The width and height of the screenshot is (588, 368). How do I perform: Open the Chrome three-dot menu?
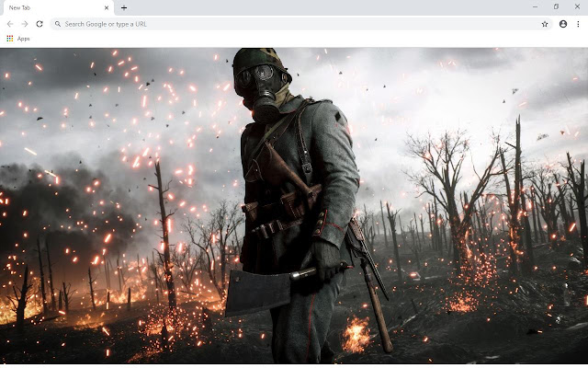(x=578, y=24)
